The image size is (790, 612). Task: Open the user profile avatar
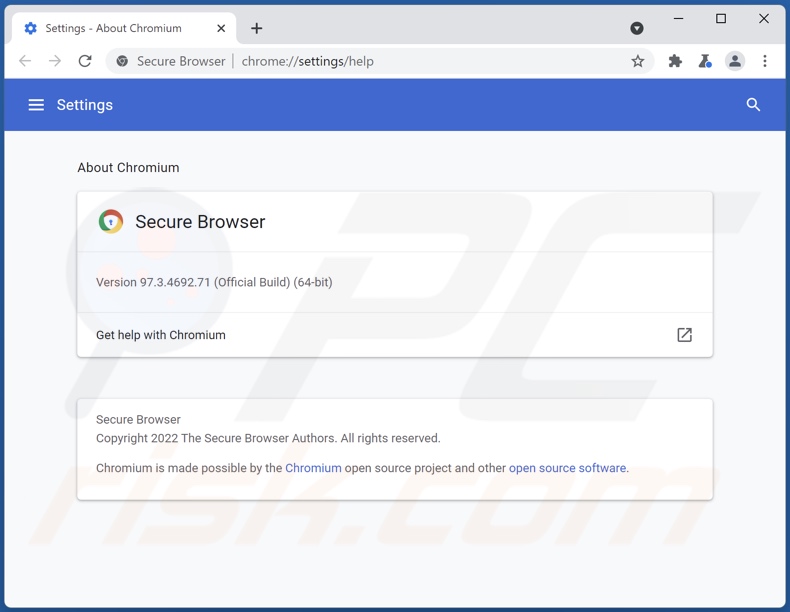[735, 61]
